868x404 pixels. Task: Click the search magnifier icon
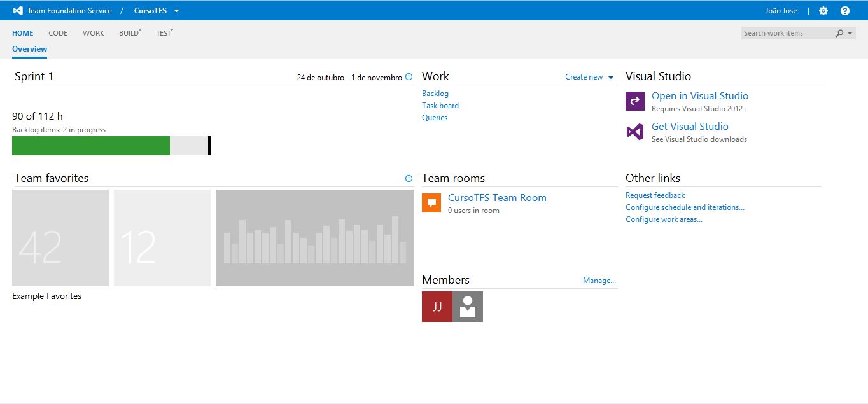839,33
